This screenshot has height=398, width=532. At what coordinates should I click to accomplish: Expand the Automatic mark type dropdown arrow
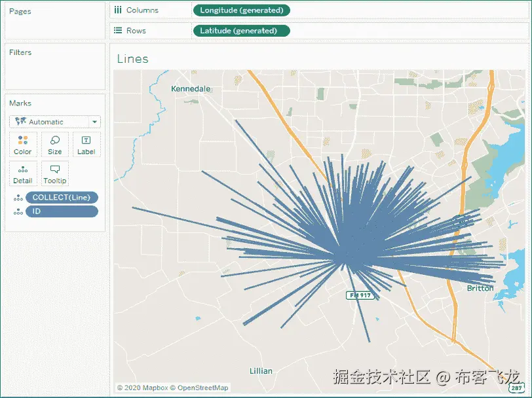pos(94,122)
